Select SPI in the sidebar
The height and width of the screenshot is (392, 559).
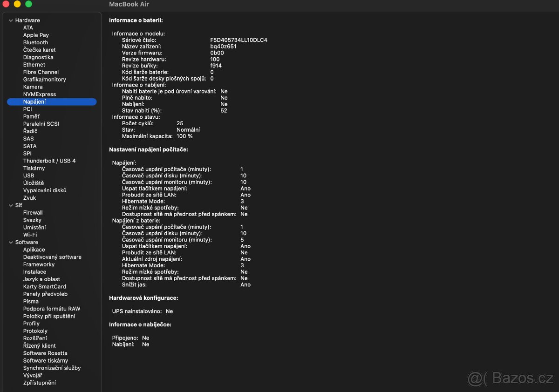[x=27, y=154]
